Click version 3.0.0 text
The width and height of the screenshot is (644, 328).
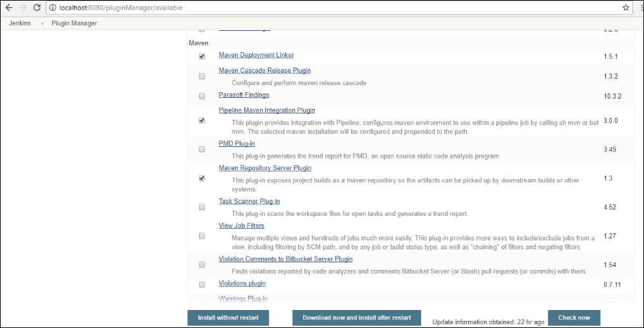[611, 121]
